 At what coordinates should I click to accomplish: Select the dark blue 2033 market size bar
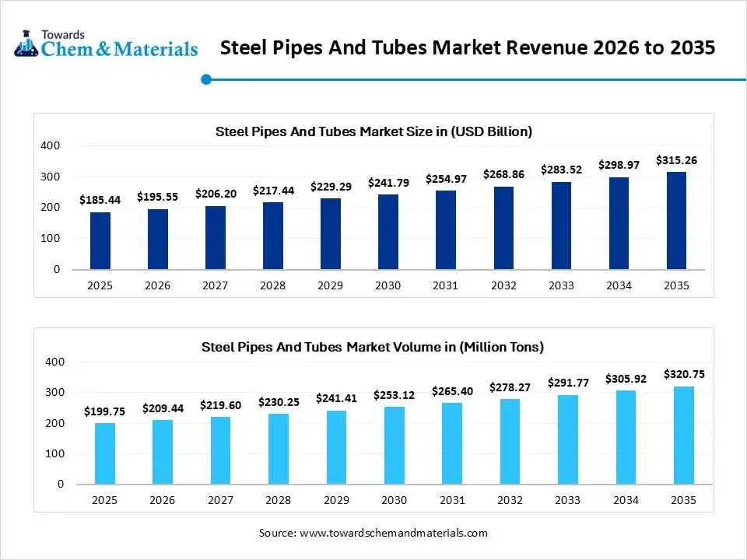coord(561,226)
